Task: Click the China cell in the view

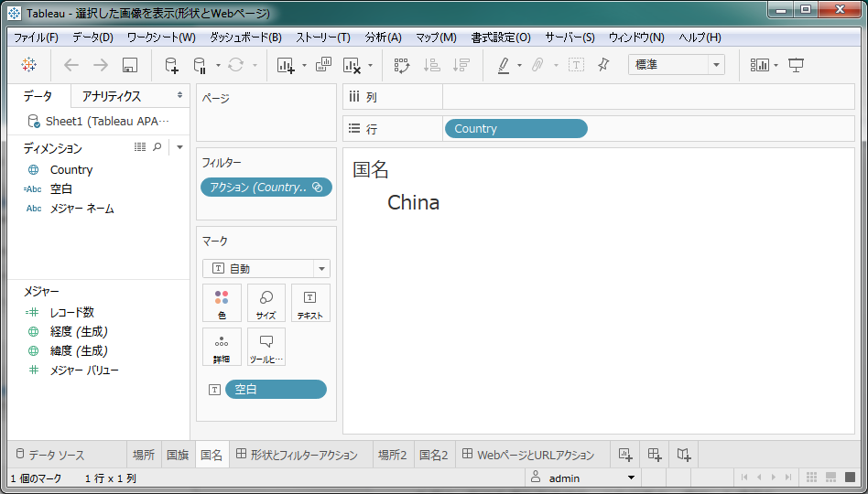Action: pyautogui.click(x=413, y=202)
